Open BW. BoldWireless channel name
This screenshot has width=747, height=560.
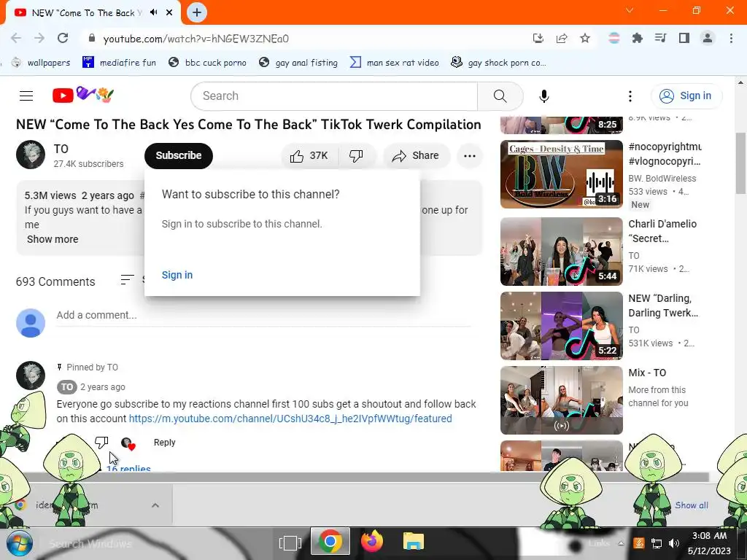click(x=662, y=178)
